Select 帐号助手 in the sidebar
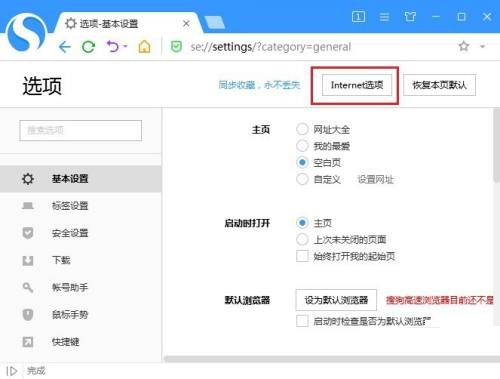The height and width of the screenshot is (379, 500). 81,287
